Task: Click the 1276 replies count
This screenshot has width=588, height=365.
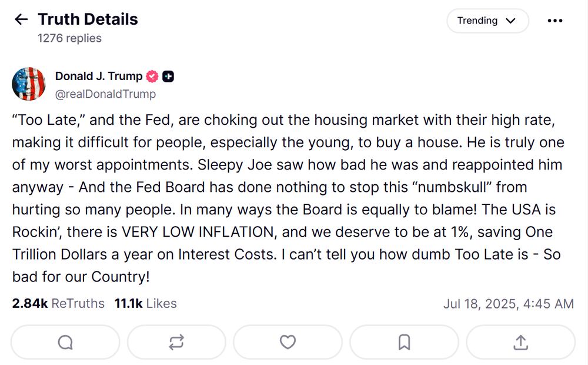Action: coord(69,38)
